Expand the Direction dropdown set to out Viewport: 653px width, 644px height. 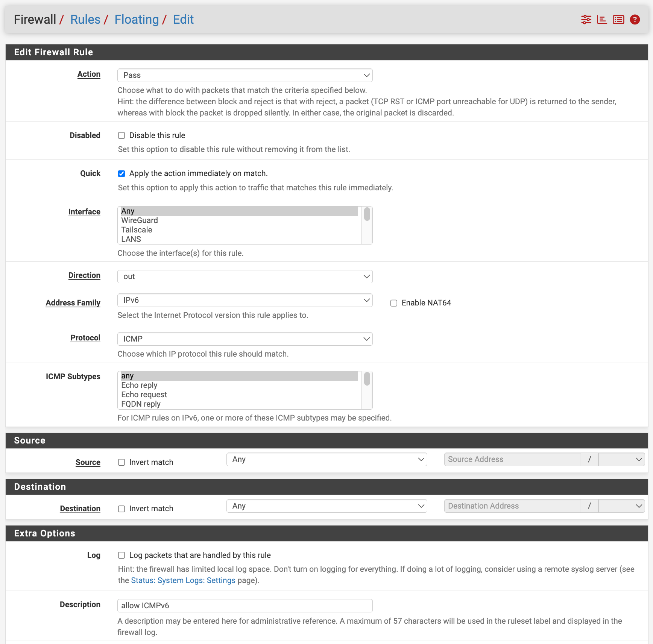coord(245,276)
